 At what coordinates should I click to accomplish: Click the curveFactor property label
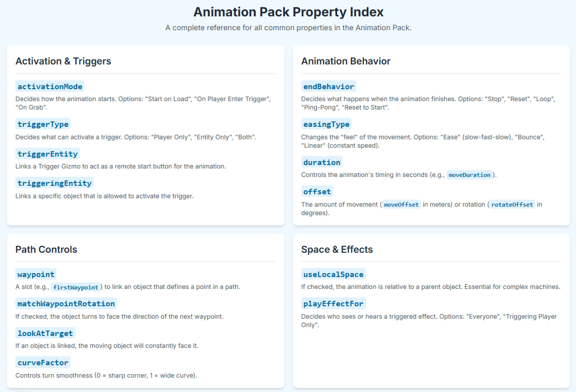[43, 363]
